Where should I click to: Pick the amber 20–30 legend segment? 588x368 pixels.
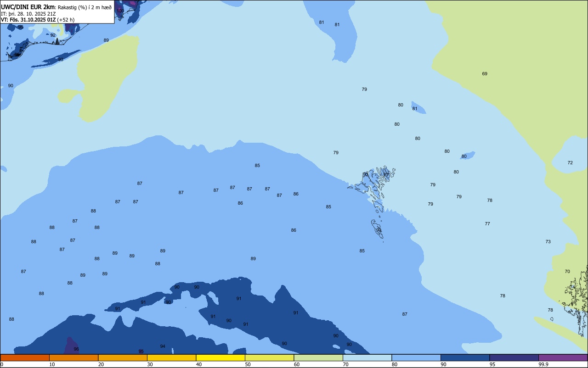tap(123, 357)
